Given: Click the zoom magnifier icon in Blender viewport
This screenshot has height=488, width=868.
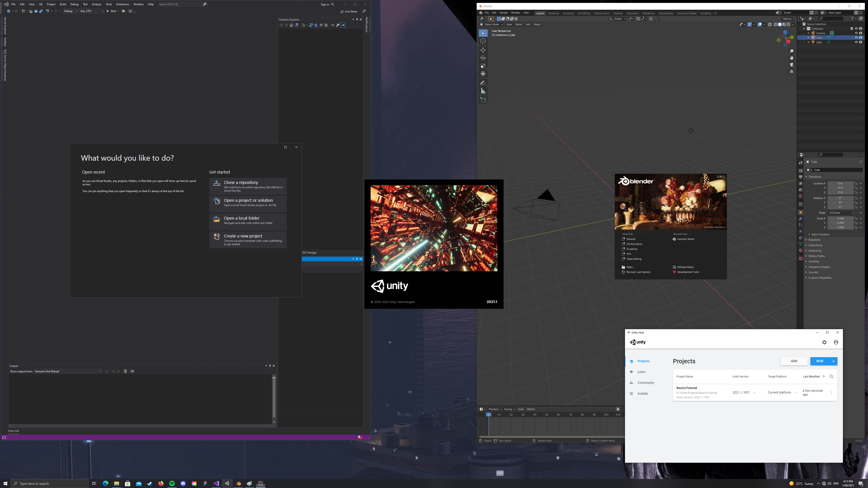Looking at the screenshot, I should [x=792, y=51].
